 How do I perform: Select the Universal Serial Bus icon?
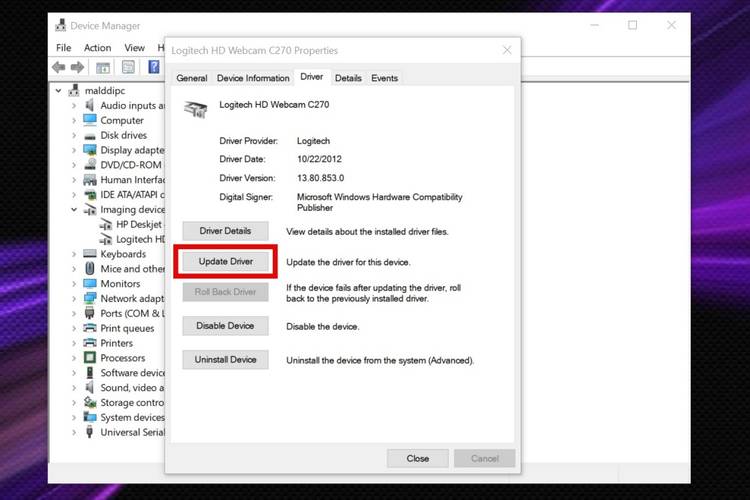tap(89, 432)
